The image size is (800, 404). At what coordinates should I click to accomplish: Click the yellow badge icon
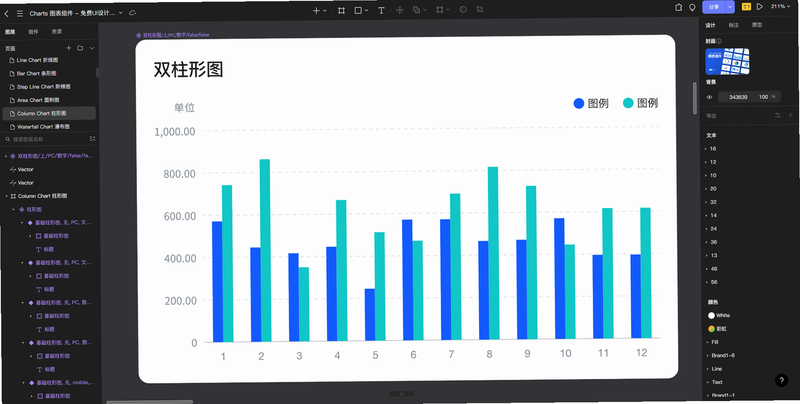pos(746,7)
